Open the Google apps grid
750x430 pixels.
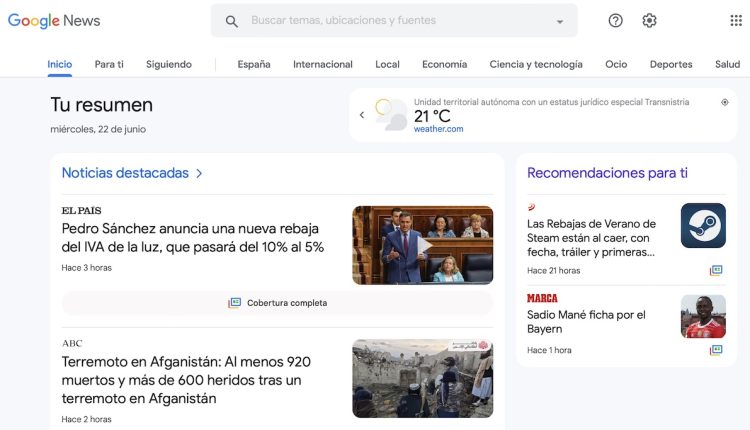point(736,21)
